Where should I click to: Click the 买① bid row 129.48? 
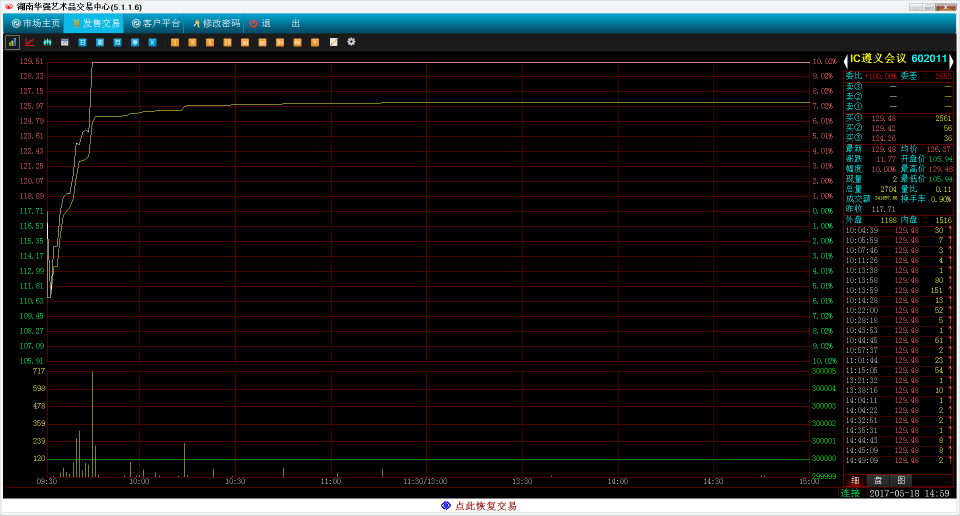coord(899,118)
